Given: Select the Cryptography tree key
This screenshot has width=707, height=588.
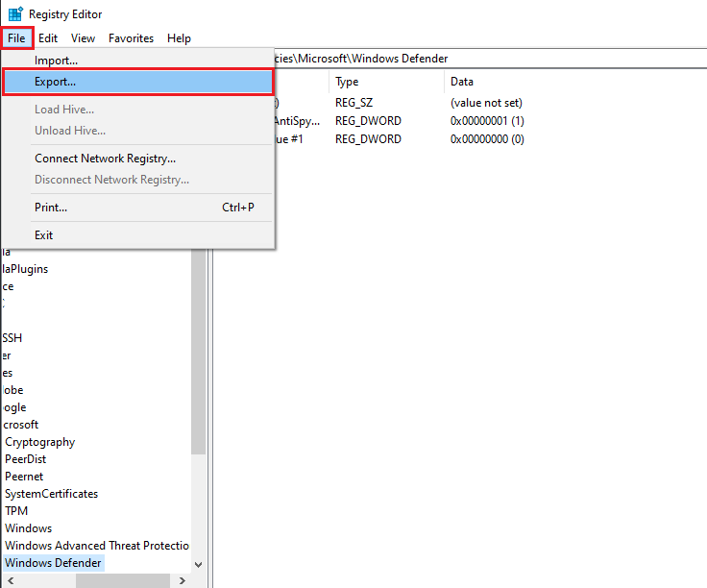Looking at the screenshot, I should [x=39, y=442].
